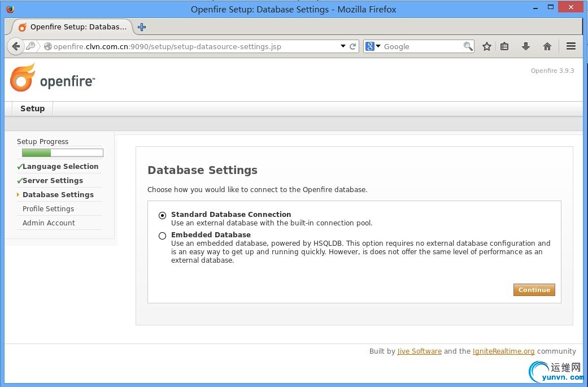Go back with the Firefox back arrow
Screen dimensions: 588x387
15,46
